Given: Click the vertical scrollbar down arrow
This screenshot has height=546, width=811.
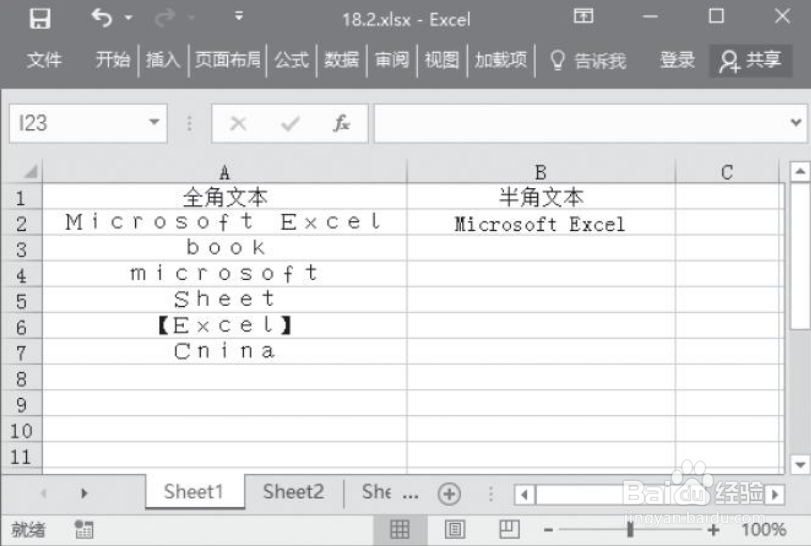Looking at the screenshot, I should 800,464.
